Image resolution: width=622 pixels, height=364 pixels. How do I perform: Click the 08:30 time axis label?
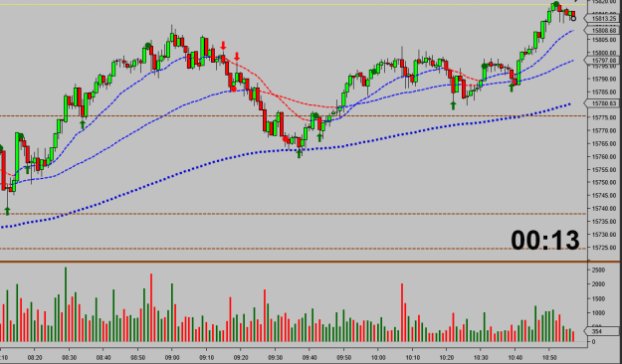[x=69, y=357]
